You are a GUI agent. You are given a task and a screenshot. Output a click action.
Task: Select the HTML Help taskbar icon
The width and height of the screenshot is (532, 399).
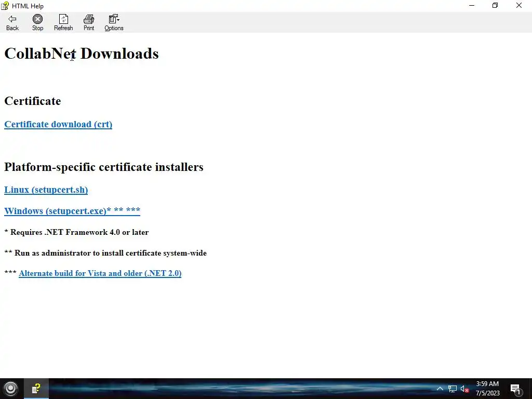coord(36,389)
